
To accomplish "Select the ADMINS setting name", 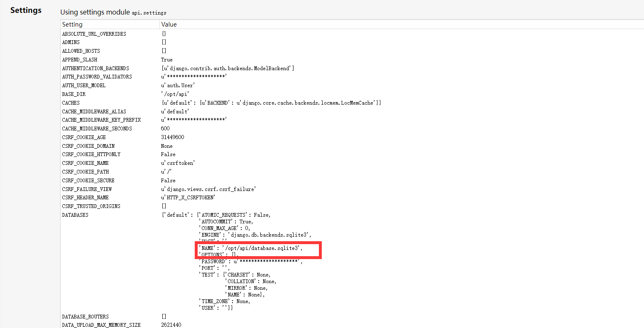I will pyautogui.click(x=71, y=42).
